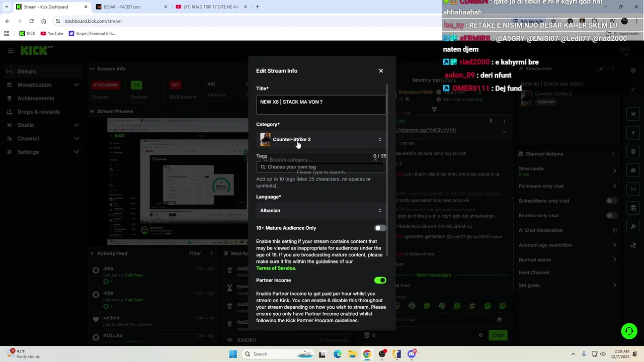The width and height of the screenshot is (644, 362).
Task: Open the Counter-Strike 2 category dropdown
Action: click(x=321, y=139)
